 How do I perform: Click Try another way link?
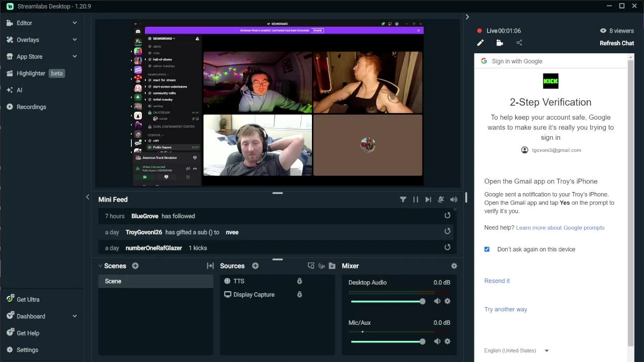(506, 310)
